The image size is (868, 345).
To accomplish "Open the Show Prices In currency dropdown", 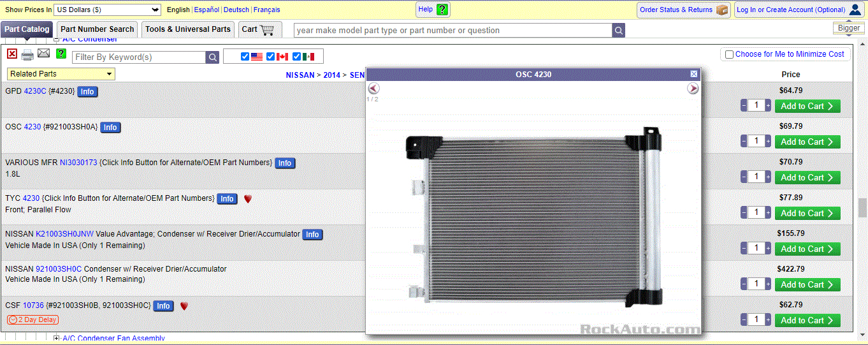I will pos(108,10).
